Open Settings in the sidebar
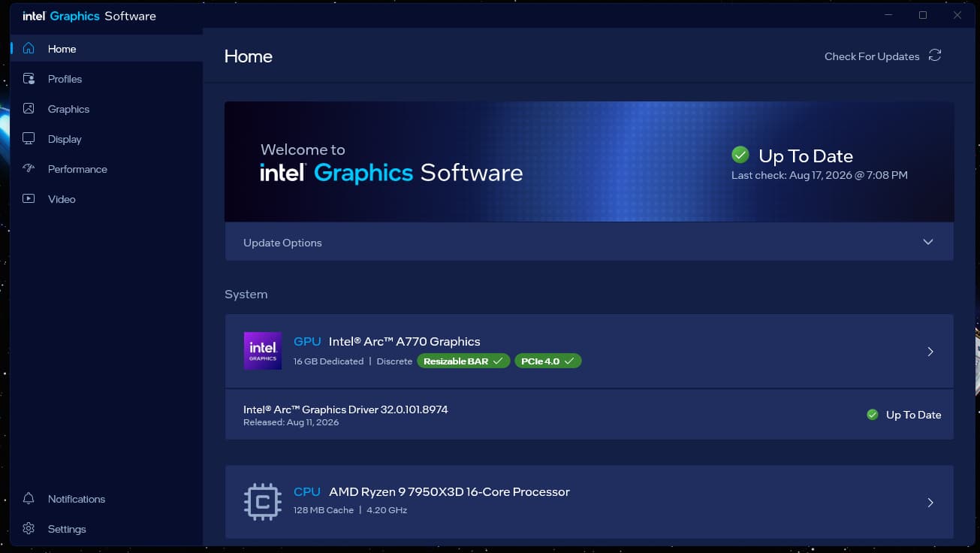This screenshot has width=980, height=553. click(x=107, y=529)
